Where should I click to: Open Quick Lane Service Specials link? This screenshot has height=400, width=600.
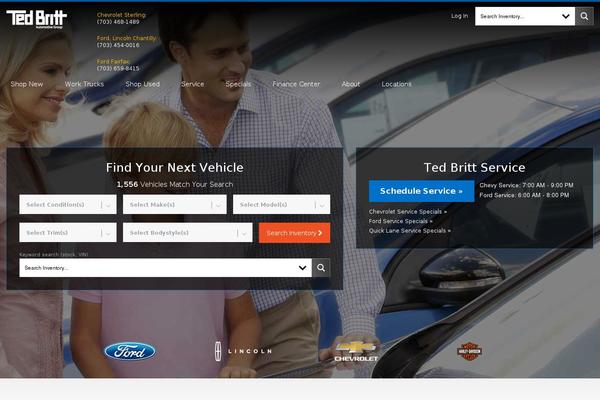(409, 230)
